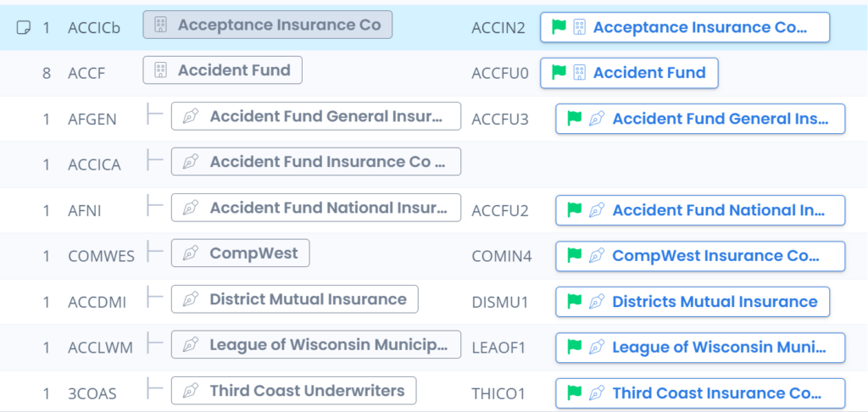Select the Accident Fund Insurance Co chip
Viewport: 868px width, 412px height.
coord(326,162)
